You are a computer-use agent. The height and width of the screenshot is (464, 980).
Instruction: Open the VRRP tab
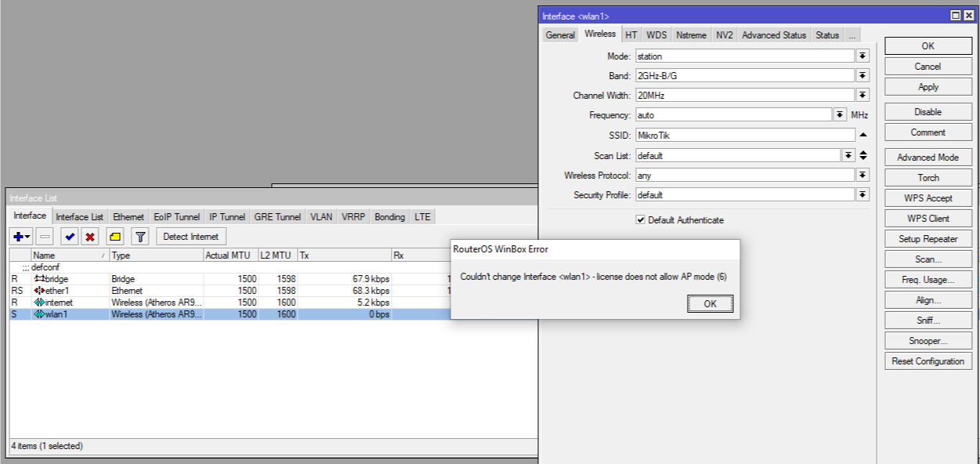(x=353, y=217)
